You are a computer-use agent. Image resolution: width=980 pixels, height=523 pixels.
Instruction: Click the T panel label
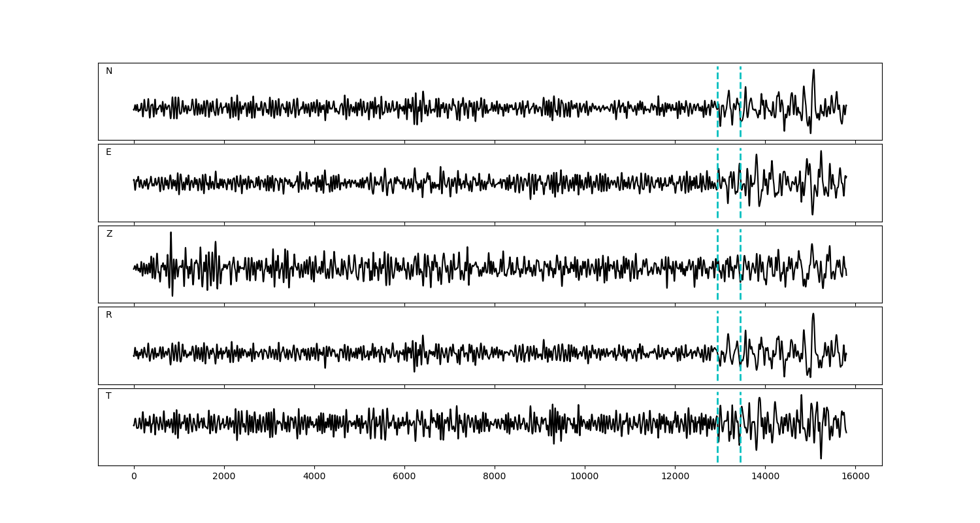[x=108, y=396]
